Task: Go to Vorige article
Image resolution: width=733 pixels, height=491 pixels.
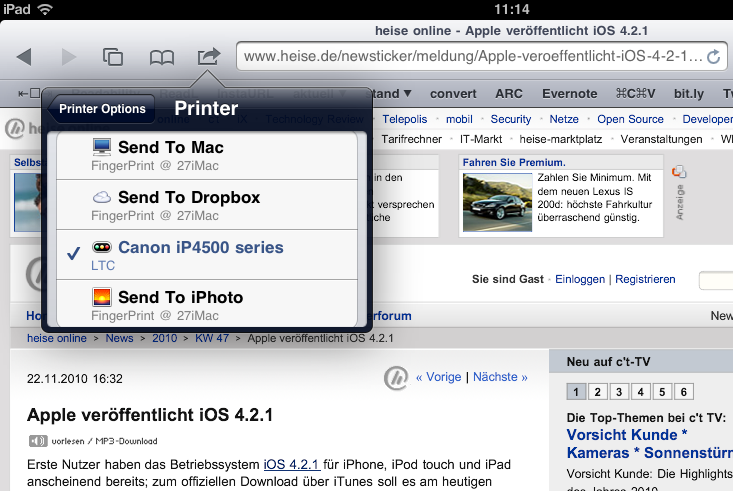Action: click(x=438, y=377)
